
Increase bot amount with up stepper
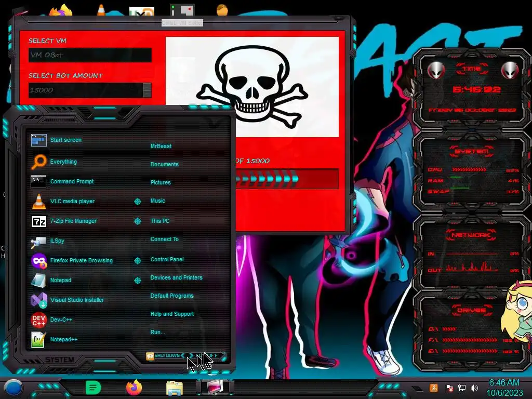coord(147,87)
